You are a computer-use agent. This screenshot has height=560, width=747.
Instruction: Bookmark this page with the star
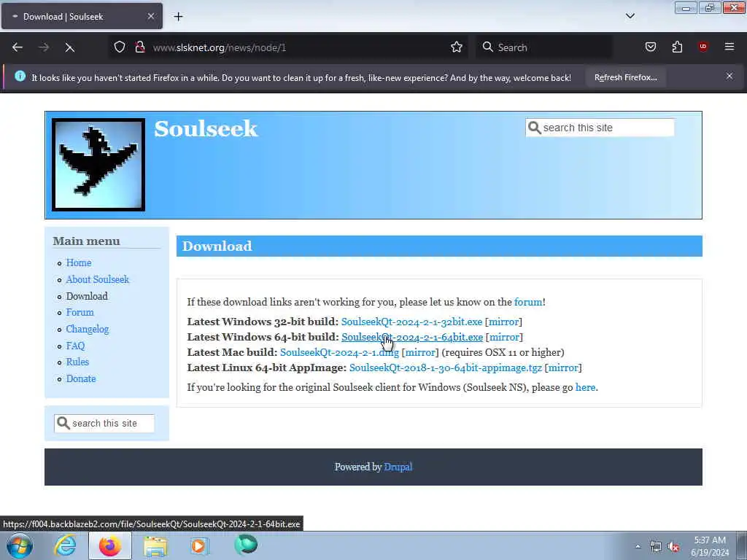pyautogui.click(x=457, y=47)
